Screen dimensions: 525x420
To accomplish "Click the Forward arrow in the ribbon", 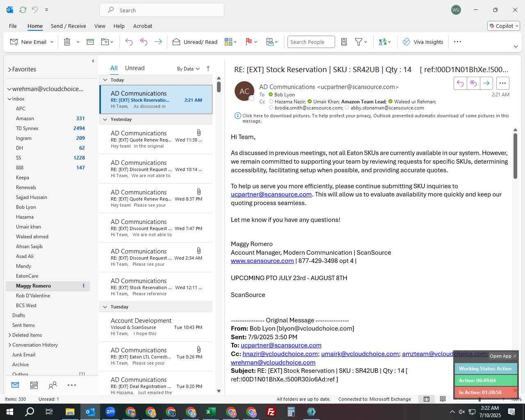I will [158, 42].
